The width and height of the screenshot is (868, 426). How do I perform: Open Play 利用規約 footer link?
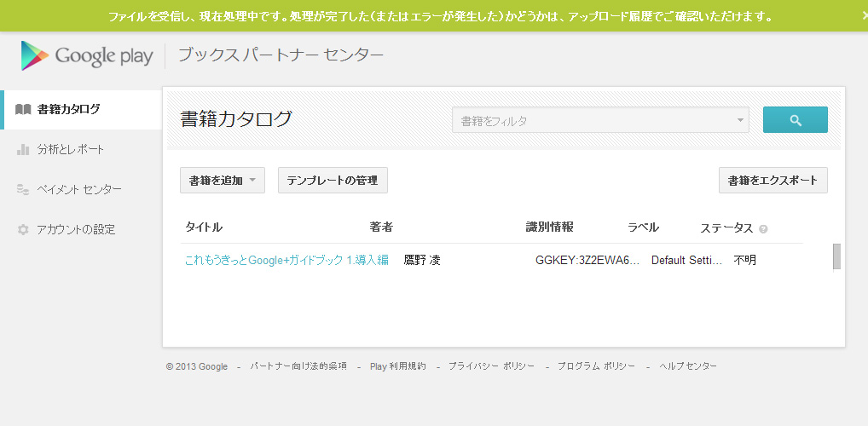tap(398, 366)
